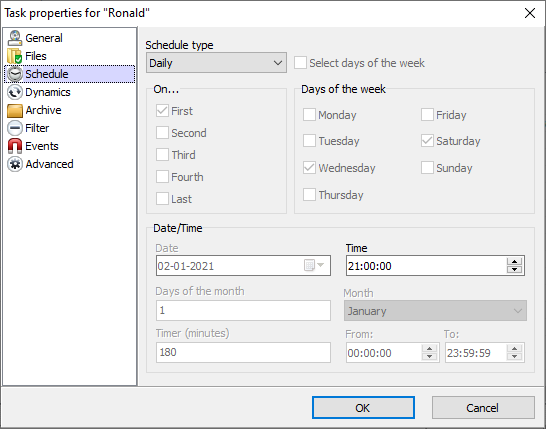
Task: Expand the Schedule type dropdown
Action: click(x=216, y=63)
